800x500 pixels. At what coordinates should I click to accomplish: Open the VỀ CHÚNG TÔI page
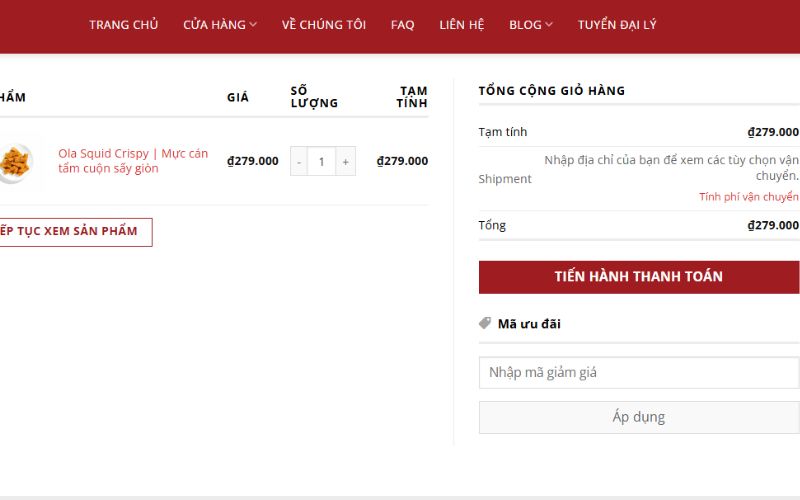tap(323, 25)
